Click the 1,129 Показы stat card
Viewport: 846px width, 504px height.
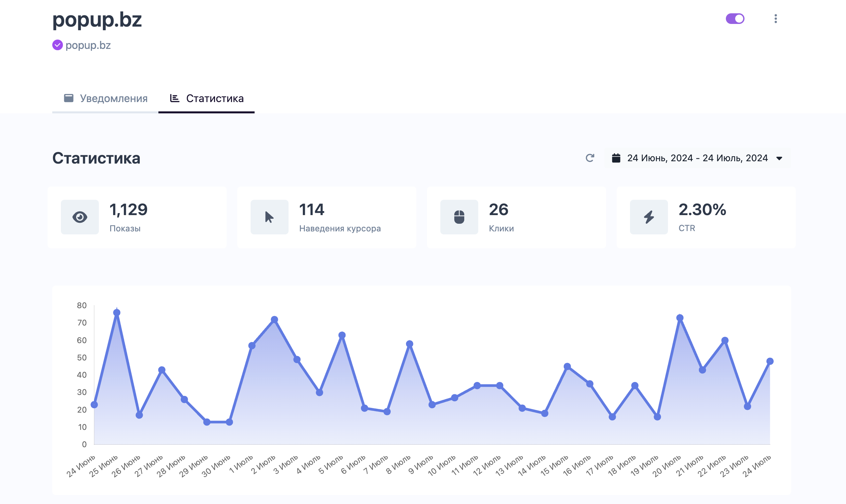coord(137,217)
